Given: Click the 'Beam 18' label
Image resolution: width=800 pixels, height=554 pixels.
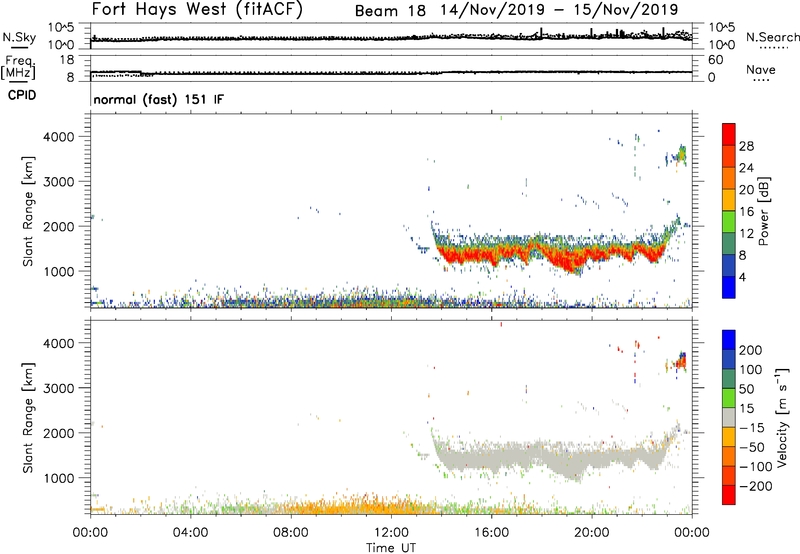Looking at the screenshot, I should 390,11.
